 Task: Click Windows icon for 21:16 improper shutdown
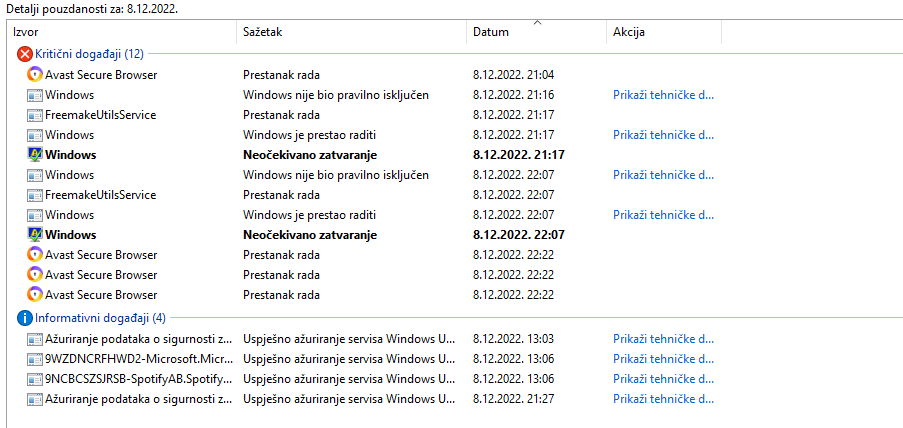coord(35,94)
